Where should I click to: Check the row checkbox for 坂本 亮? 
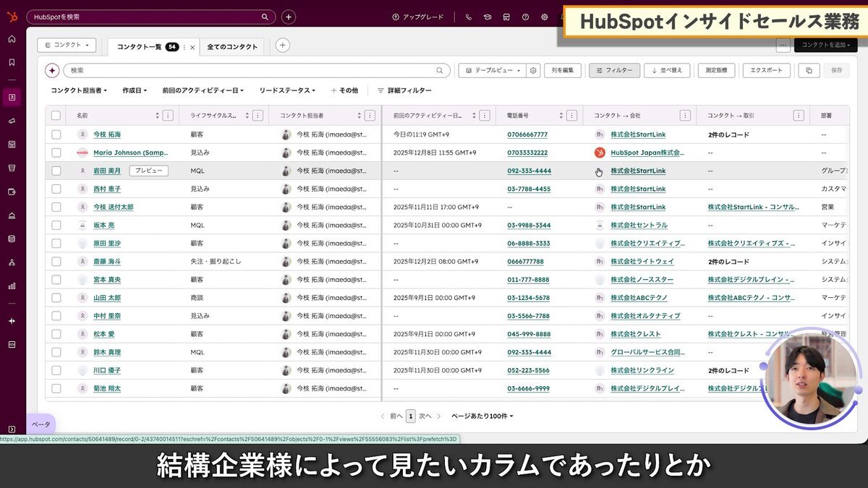[56, 225]
